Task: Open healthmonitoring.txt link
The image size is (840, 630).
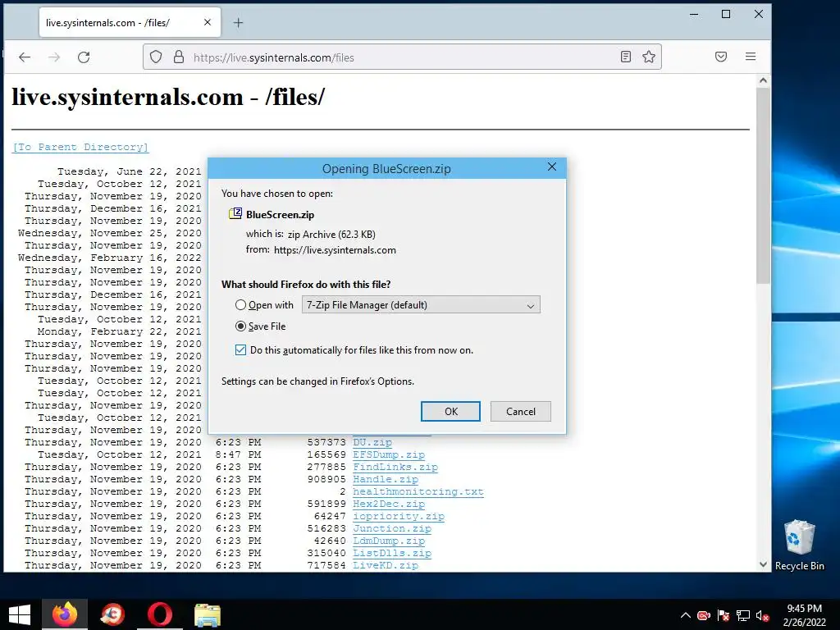Action: [418, 492]
